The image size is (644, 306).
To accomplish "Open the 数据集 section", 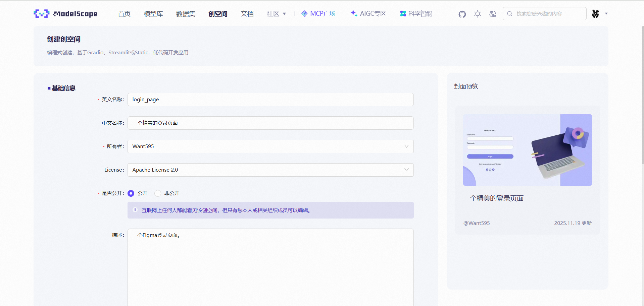I will (185, 14).
